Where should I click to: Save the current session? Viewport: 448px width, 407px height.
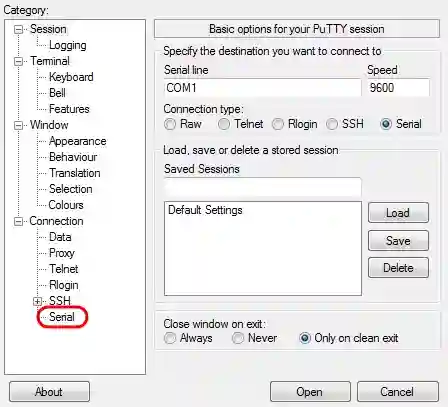(x=398, y=240)
